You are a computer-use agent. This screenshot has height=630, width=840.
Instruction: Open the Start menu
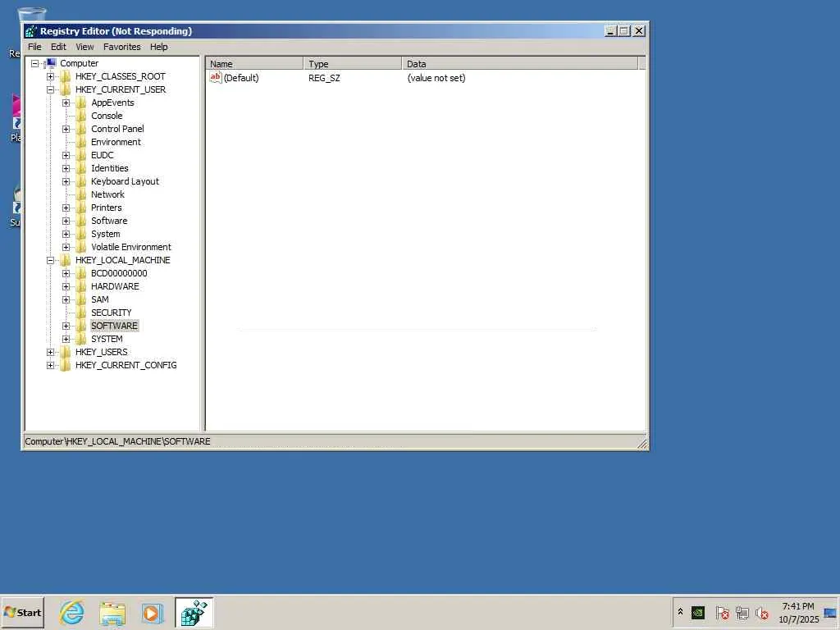[x=22, y=612]
